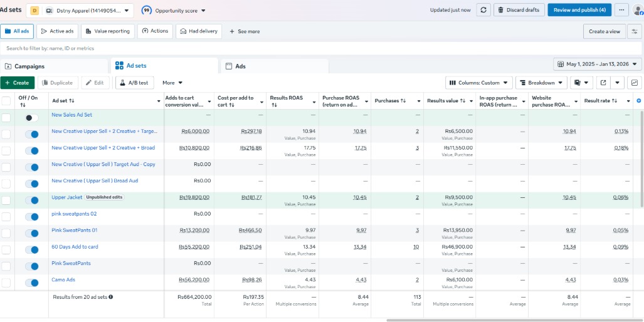The width and height of the screenshot is (644, 322).
Task: Open the Purchase ROAS column menu arrow
Action: (366, 101)
